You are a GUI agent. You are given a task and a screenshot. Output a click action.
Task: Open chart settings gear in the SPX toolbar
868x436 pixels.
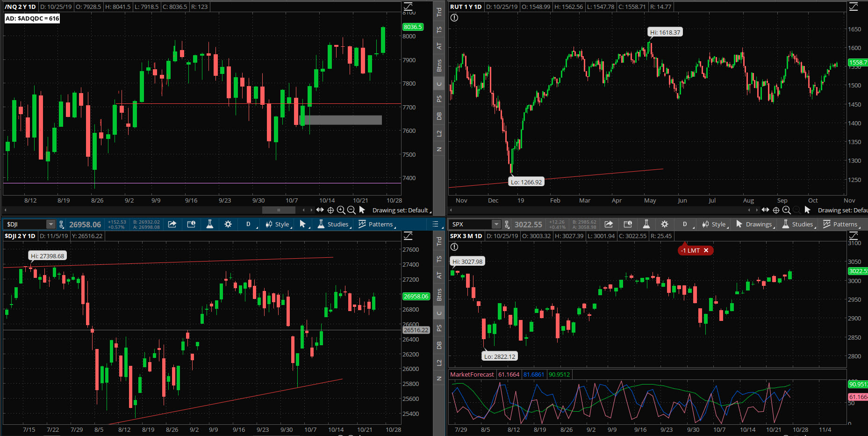(x=665, y=224)
